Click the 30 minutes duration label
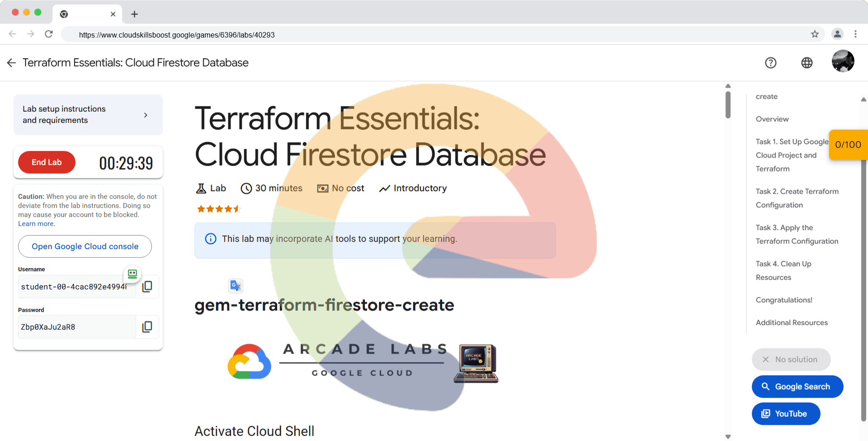Image resolution: width=868 pixels, height=441 pixels. pos(278,188)
